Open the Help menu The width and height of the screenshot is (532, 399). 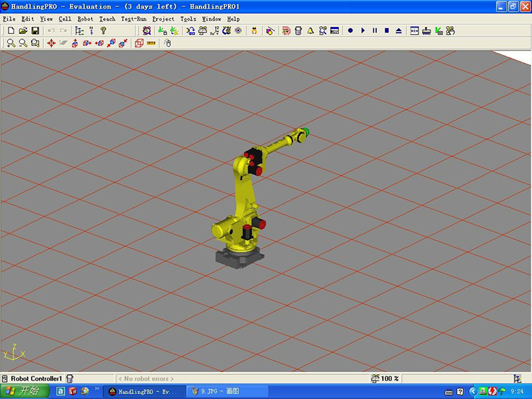(x=233, y=19)
